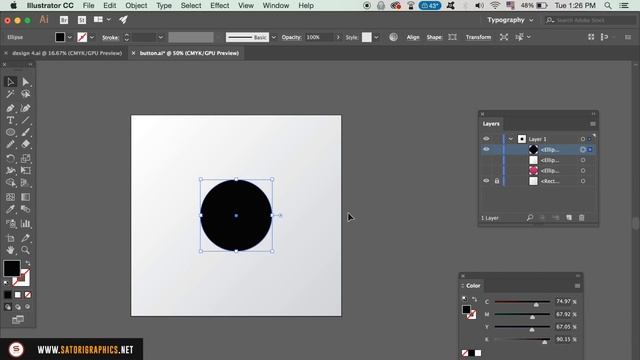
Task: Open the Typography workspace switcher
Action: (510, 20)
